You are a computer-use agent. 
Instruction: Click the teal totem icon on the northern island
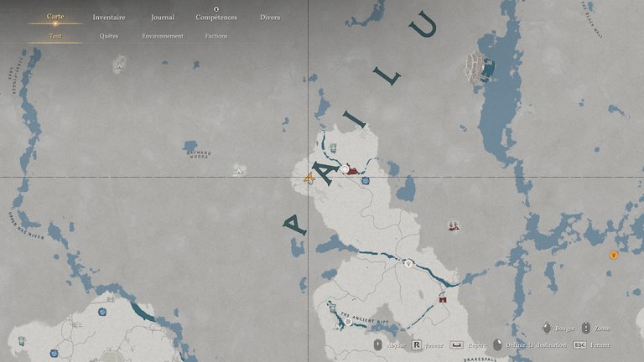[333, 148]
